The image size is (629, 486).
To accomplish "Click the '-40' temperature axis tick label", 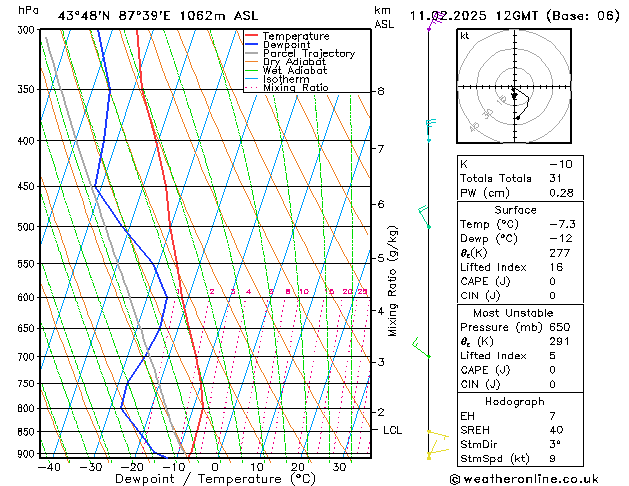I will point(49,468).
